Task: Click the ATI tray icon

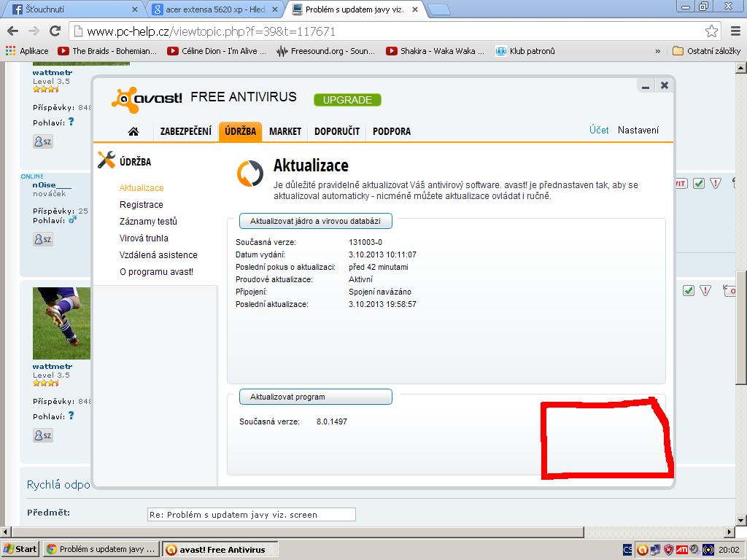Action: tap(681, 550)
